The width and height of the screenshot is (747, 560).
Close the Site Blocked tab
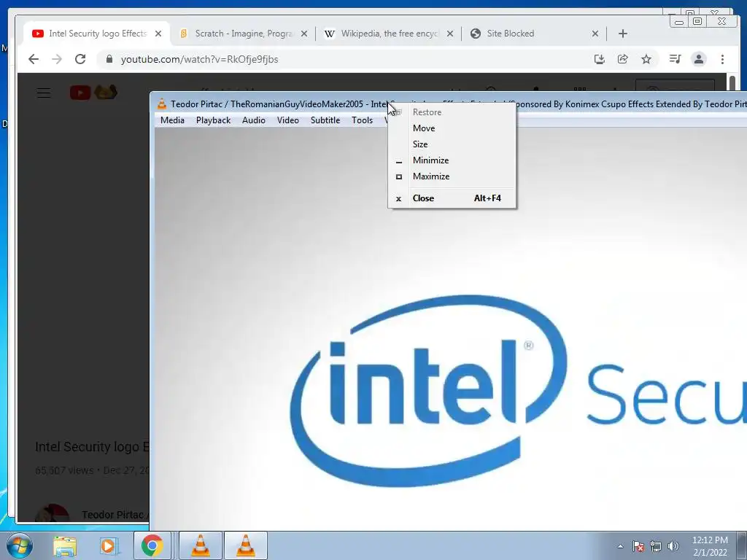pyautogui.click(x=595, y=34)
